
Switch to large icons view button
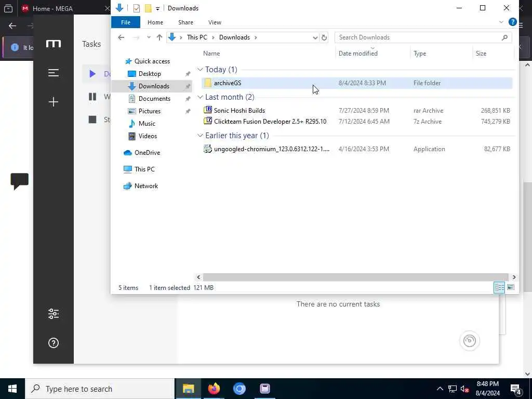[510, 288]
